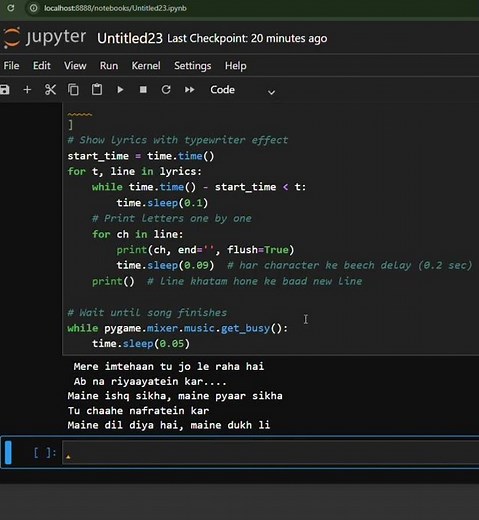
Task: Click the 'while time.time() - start_time < t:' line
Action: pyautogui.click(x=199, y=187)
